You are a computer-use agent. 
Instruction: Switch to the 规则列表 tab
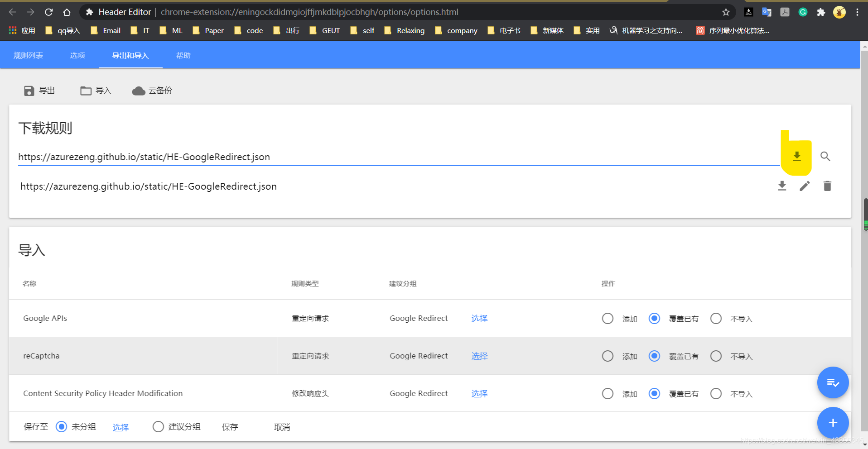coord(29,55)
